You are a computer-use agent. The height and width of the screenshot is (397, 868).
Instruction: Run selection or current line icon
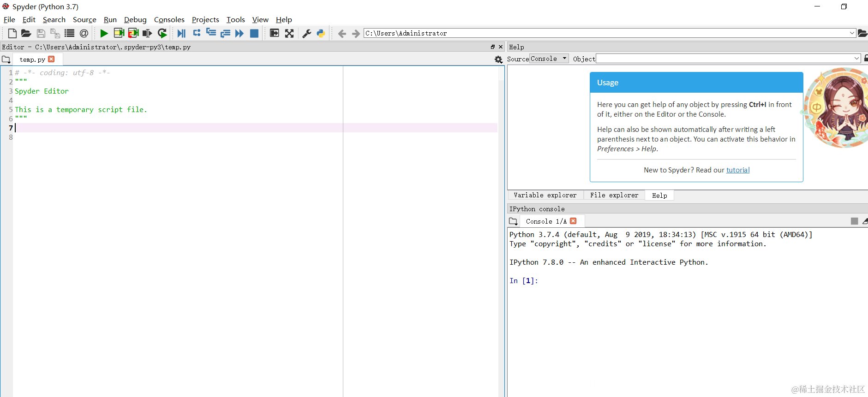pyautogui.click(x=147, y=33)
